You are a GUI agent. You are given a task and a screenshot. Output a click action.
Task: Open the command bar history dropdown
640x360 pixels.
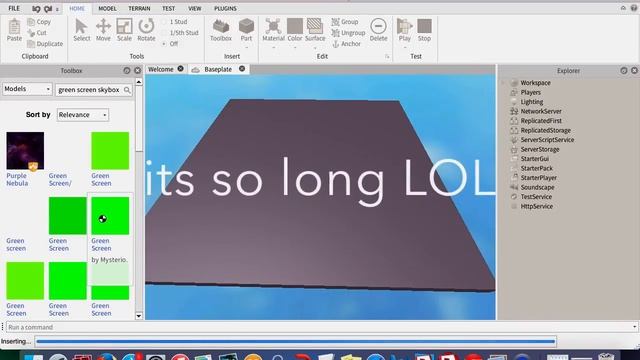(x=634, y=327)
